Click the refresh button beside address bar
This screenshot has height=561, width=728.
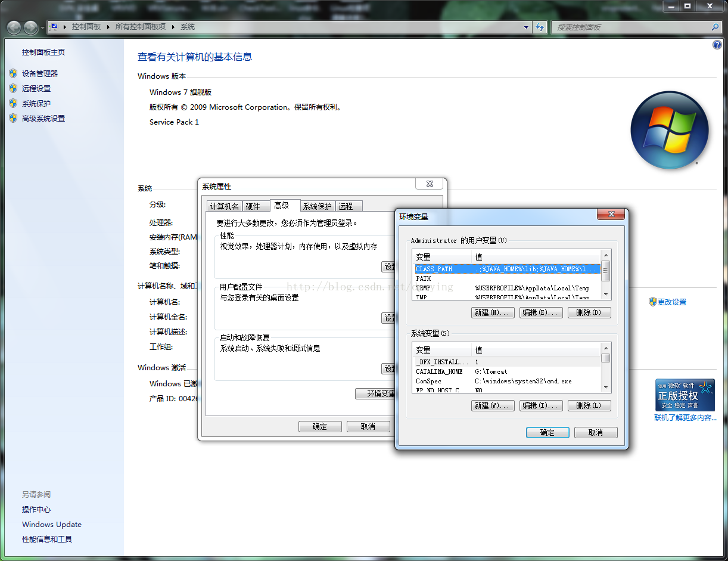pos(540,27)
